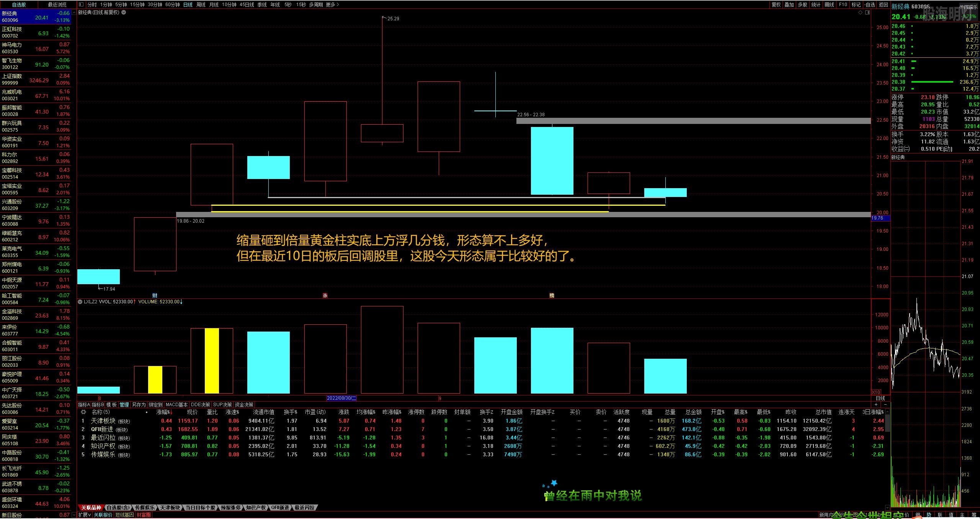980x519 pixels.
Task: Click 财富圈 in status bar
Action: pyautogui.click(x=144, y=515)
